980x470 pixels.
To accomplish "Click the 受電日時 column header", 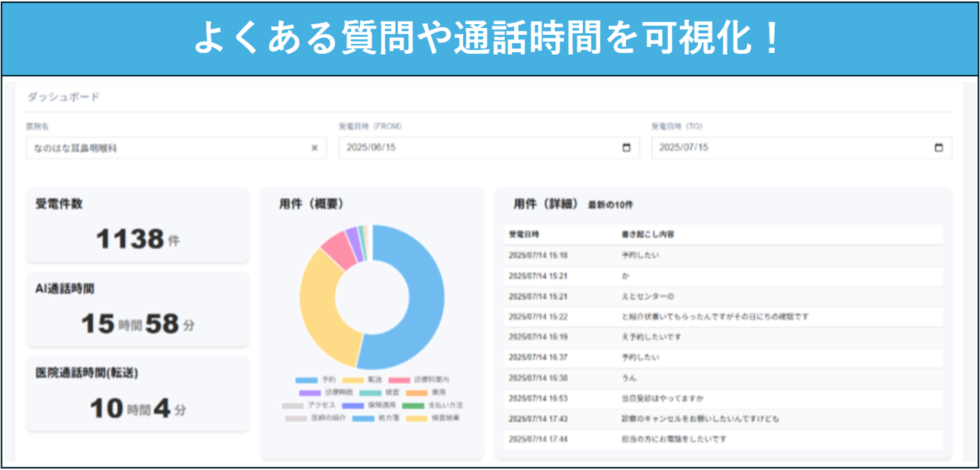I will point(524,234).
